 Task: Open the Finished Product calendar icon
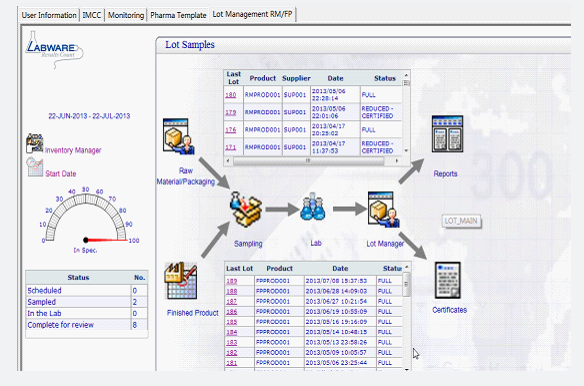tap(181, 281)
